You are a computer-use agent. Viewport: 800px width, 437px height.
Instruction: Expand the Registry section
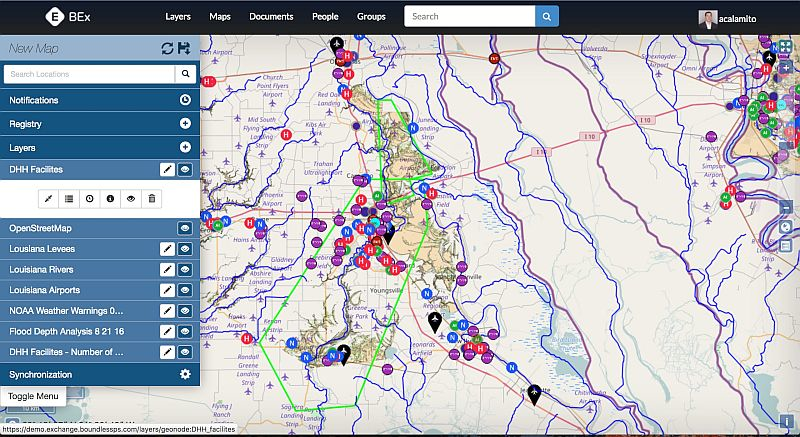tap(185, 124)
